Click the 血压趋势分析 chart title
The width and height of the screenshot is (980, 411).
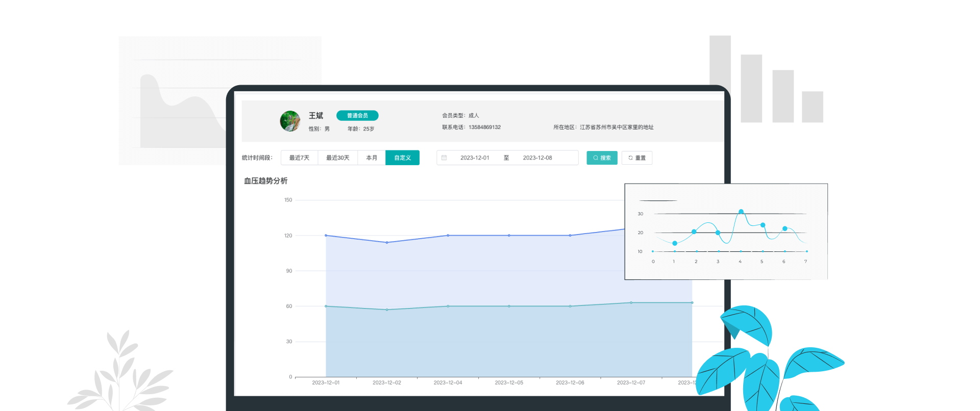265,181
